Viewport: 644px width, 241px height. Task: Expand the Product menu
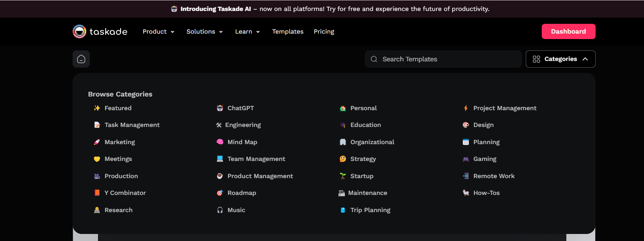click(158, 32)
